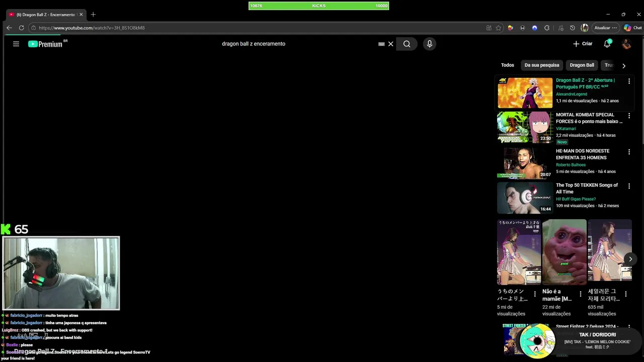The image size is (644, 362).
Task: Open the browser extensions puzzle icon
Action: click(547, 28)
